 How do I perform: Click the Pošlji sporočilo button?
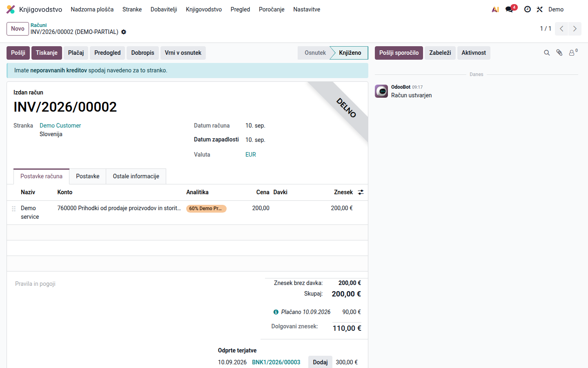pyautogui.click(x=399, y=53)
